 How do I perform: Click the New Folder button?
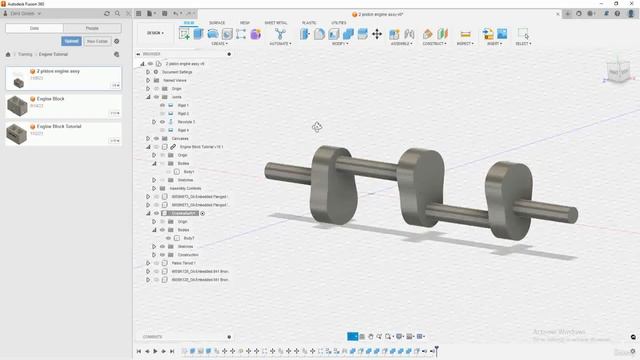pyautogui.click(x=97, y=41)
